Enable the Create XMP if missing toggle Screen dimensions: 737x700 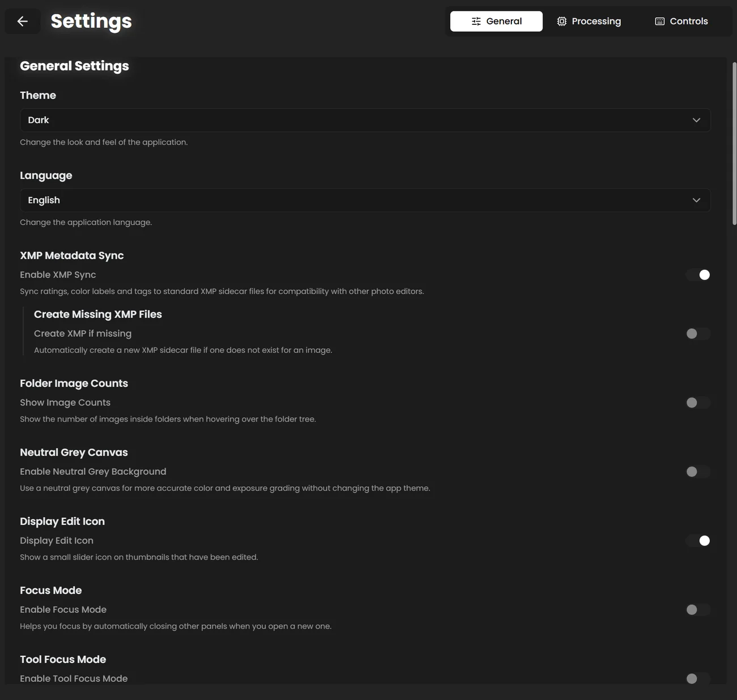pos(698,334)
